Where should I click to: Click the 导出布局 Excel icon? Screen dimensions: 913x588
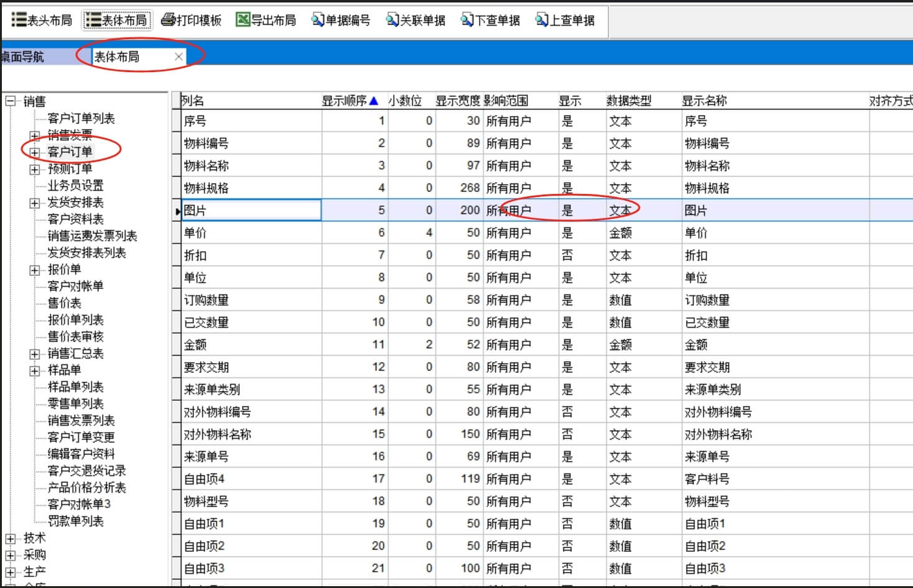[243, 20]
